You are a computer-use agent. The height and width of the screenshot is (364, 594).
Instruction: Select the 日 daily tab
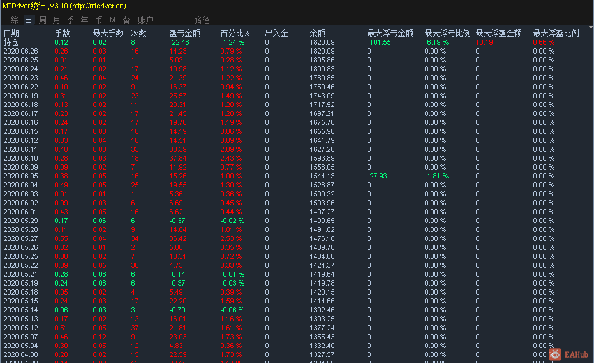[29, 20]
